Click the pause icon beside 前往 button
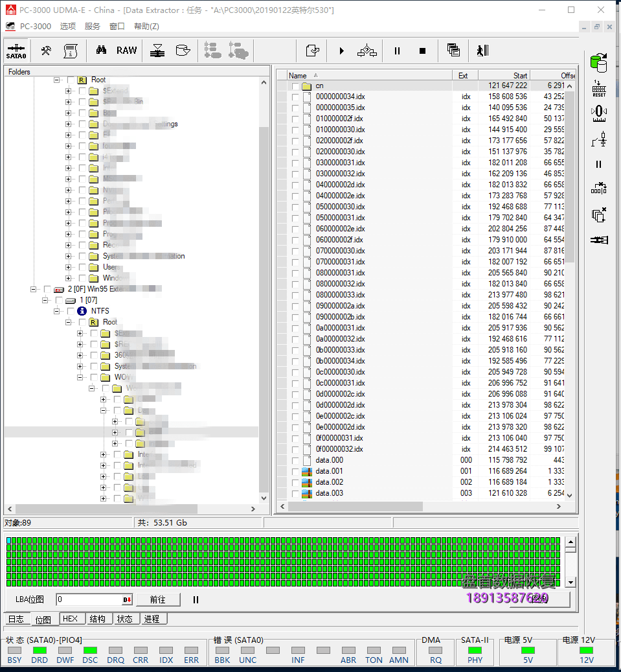621x672 pixels. (196, 599)
